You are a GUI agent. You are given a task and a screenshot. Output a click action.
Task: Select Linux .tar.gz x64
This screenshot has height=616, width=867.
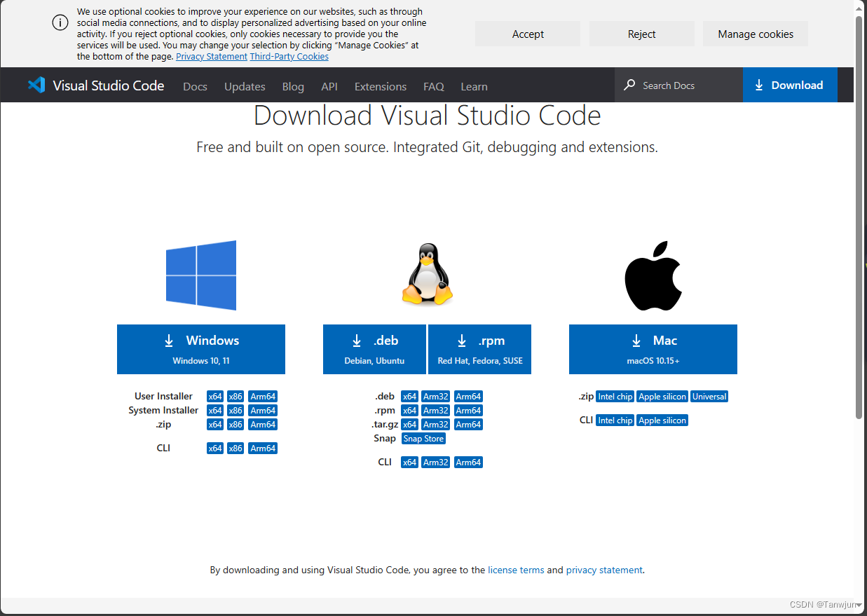(409, 425)
